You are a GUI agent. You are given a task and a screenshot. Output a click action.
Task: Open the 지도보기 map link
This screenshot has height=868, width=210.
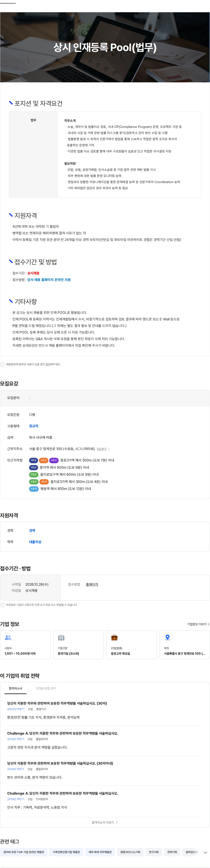tap(101, 449)
